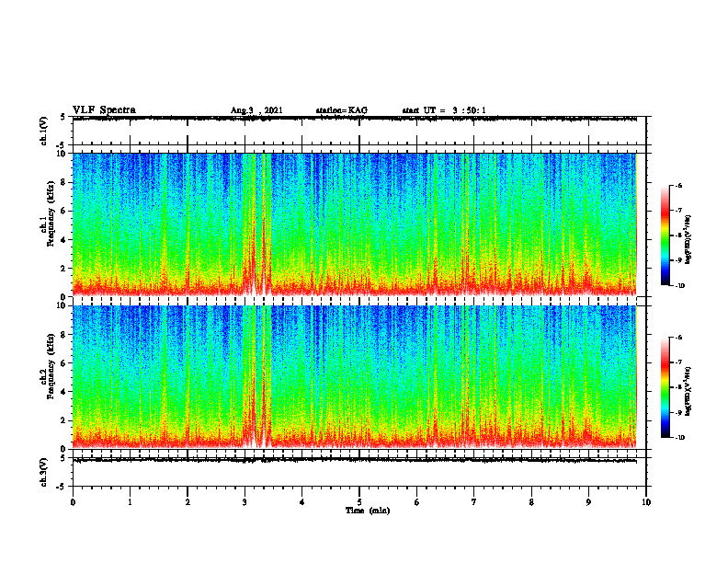728x563 pixels.
Task: Click the time axis tick label "8"
Action: click(x=531, y=502)
